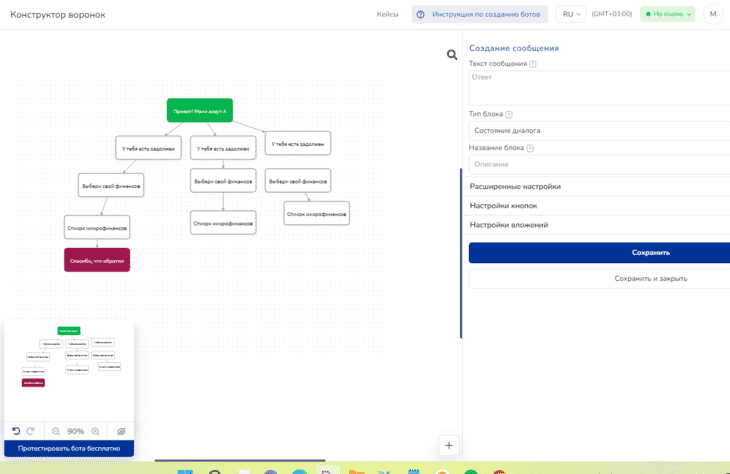Open the RU language dropdown

tap(573, 14)
